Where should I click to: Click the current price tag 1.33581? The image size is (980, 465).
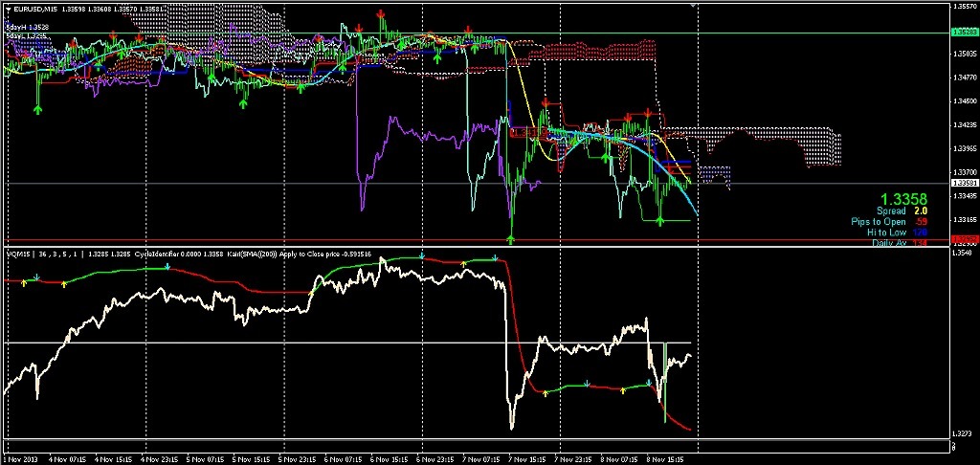pyautogui.click(x=963, y=183)
